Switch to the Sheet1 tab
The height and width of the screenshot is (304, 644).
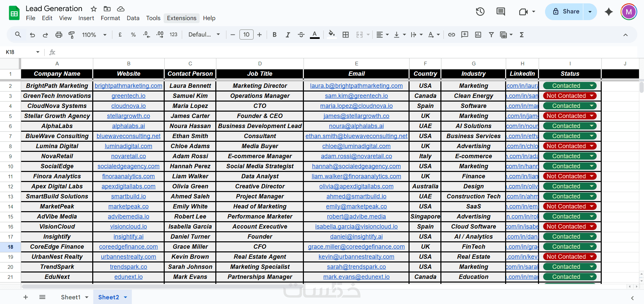click(71, 297)
